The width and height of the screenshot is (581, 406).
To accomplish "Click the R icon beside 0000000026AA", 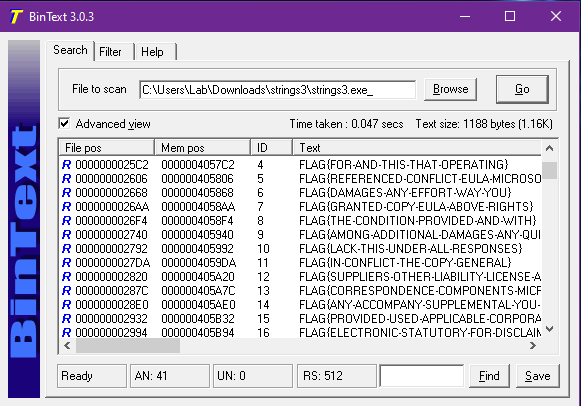I will coord(66,206).
